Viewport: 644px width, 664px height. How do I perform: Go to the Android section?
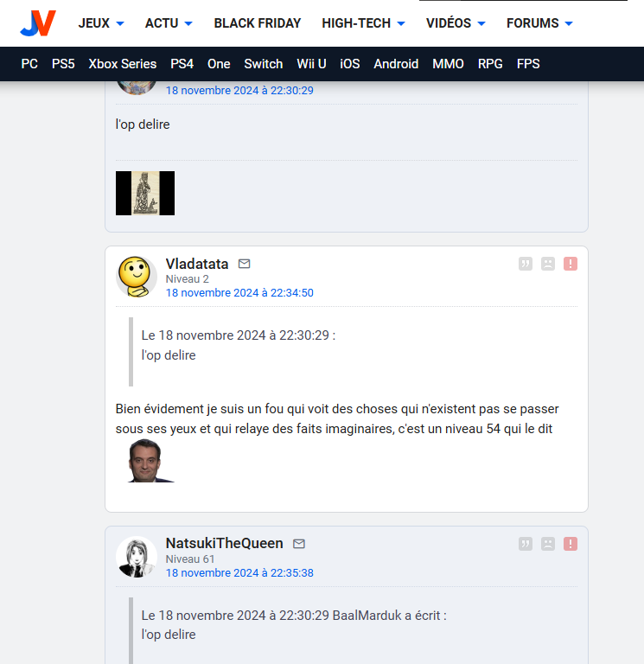pos(396,64)
